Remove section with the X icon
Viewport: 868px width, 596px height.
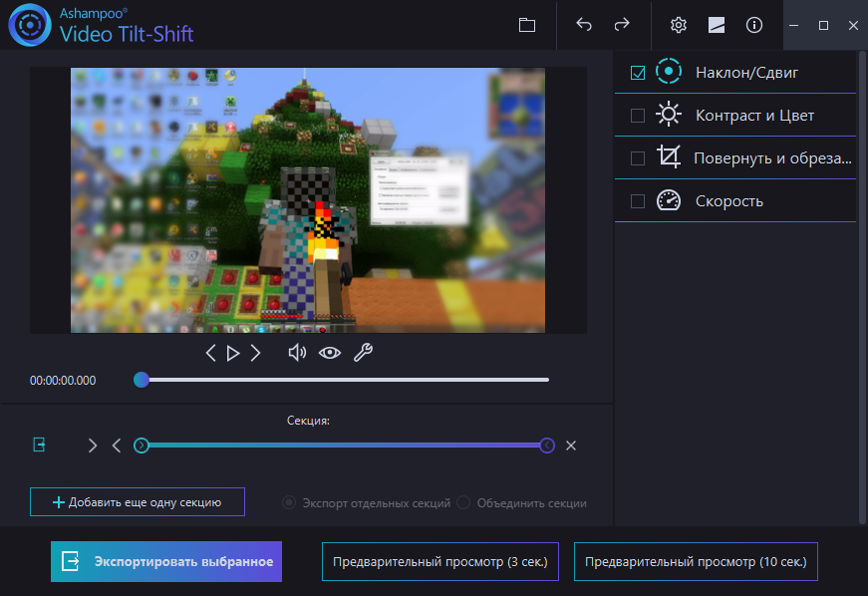[571, 446]
